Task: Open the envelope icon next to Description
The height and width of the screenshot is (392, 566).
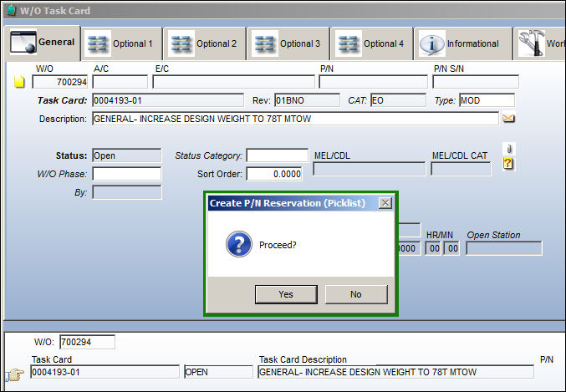Action: pyautogui.click(x=508, y=119)
